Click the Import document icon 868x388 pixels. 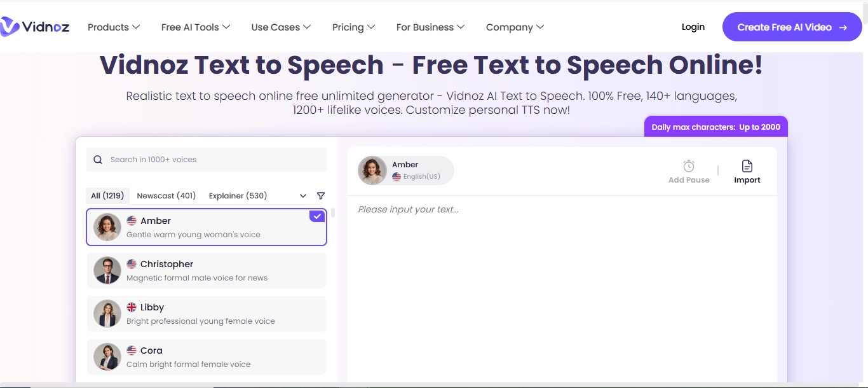(x=747, y=166)
